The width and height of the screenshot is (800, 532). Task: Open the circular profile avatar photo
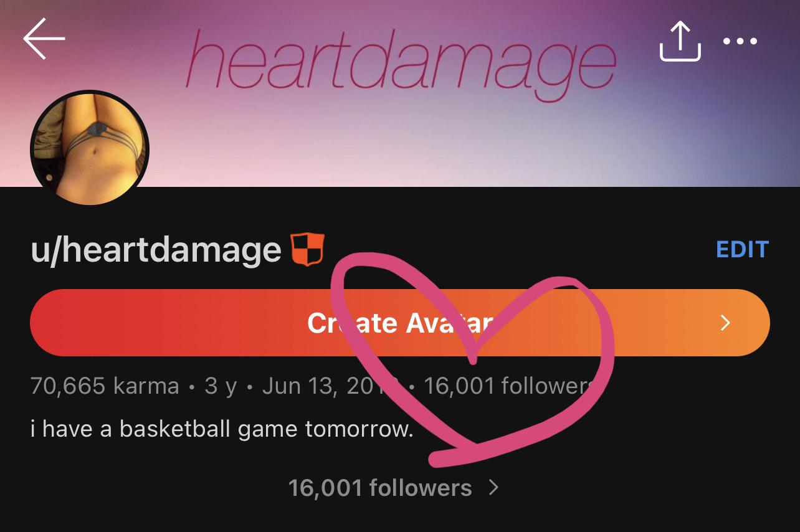pos(90,148)
